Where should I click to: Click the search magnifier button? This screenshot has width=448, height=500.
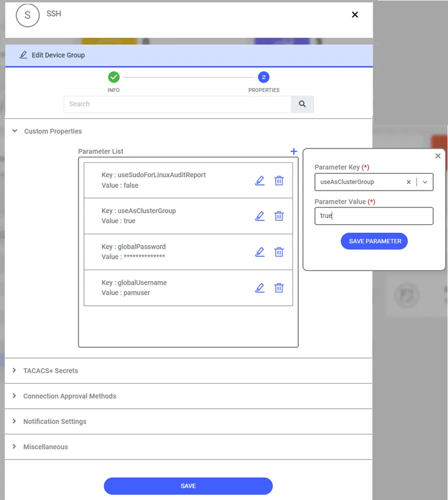click(302, 104)
